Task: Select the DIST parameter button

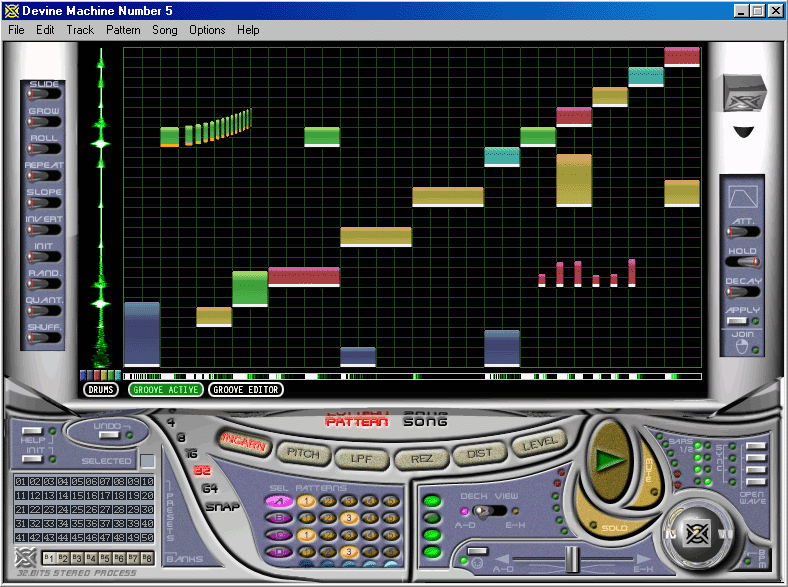Action: (x=479, y=453)
